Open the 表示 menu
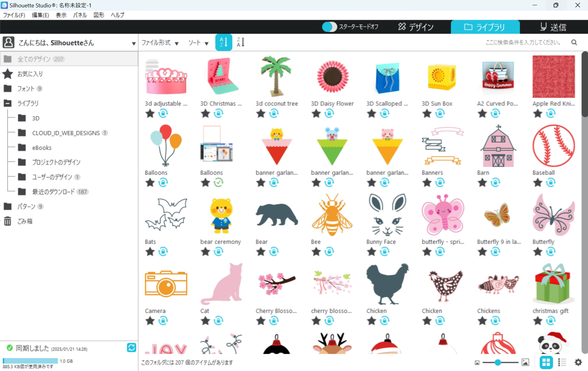 pos(61,15)
